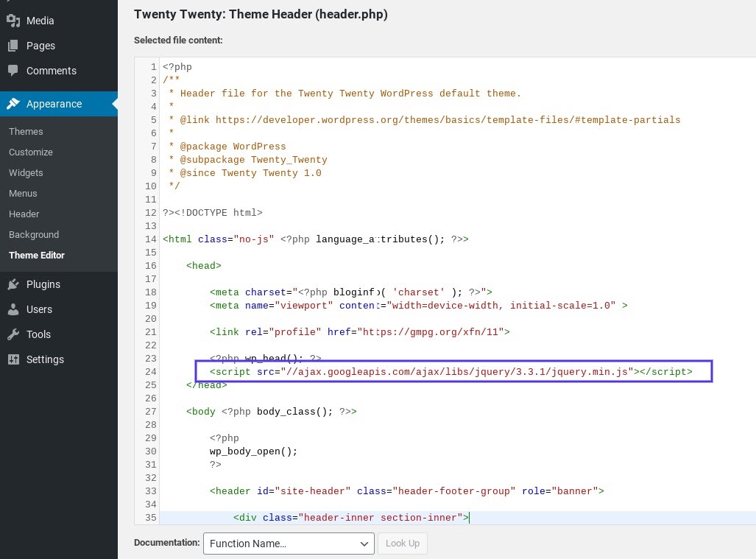Viewport: 756px width, 559px height.
Task: Open the Customize menu item
Action: 31,152
